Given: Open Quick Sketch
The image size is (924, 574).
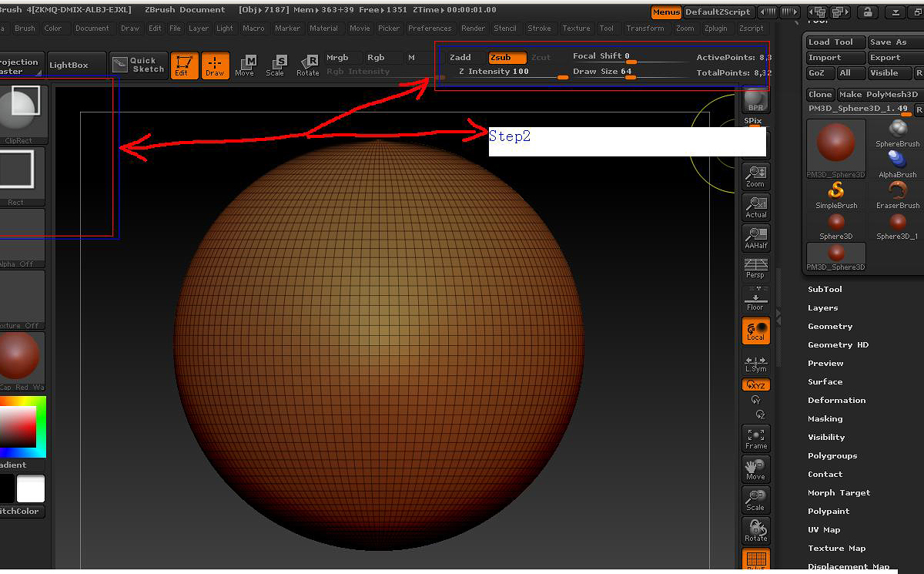Looking at the screenshot, I should (139, 65).
